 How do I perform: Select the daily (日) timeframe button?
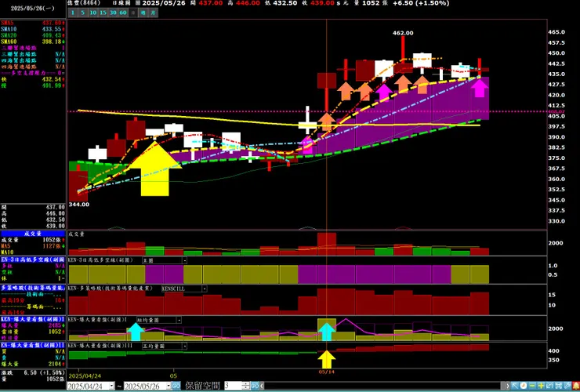point(133,13)
